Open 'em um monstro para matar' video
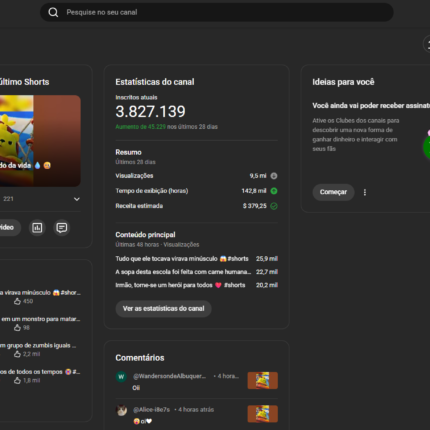 pos(40,319)
